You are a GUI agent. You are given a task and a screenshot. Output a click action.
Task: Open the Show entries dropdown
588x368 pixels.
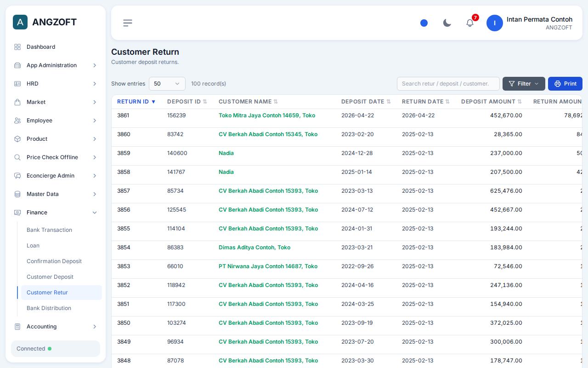point(167,84)
